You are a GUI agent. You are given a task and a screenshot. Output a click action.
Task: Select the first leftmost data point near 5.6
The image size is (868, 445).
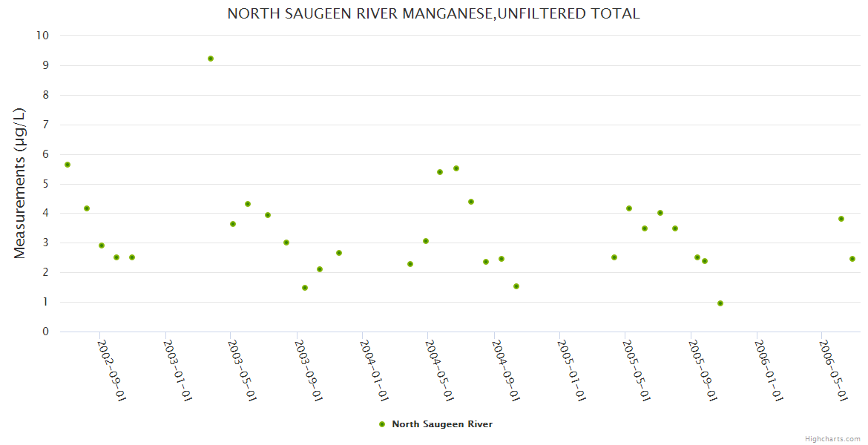(x=68, y=165)
